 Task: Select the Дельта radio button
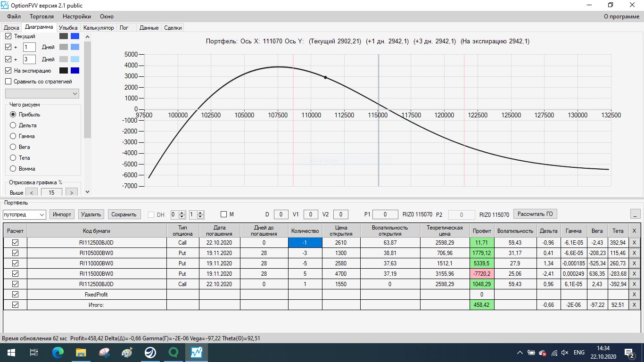(13, 125)
